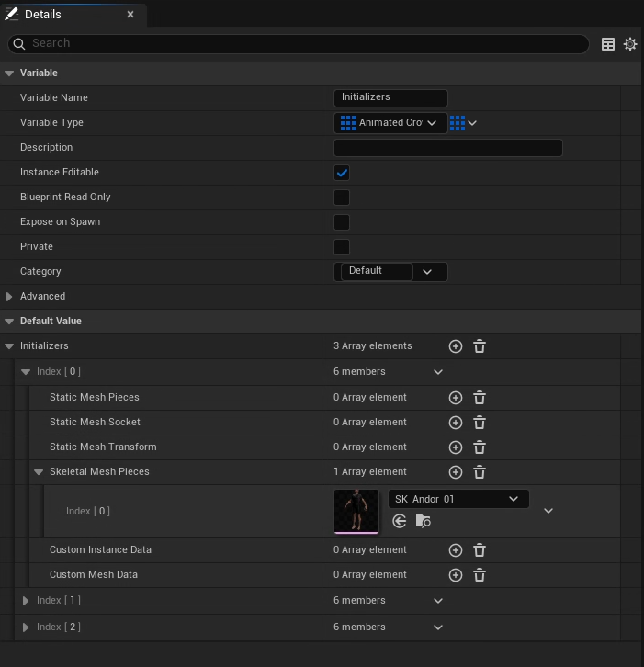Browse to SK_Andor_01 in Content Browser
This screenshot has height=667, width=644.
point(423,521)
